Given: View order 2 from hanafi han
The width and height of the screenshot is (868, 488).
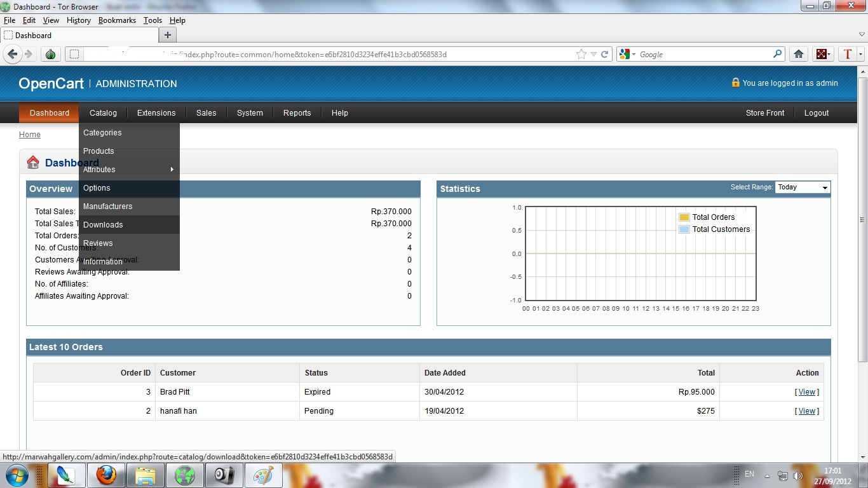Looking at the screenshot, I should point(807,411).
